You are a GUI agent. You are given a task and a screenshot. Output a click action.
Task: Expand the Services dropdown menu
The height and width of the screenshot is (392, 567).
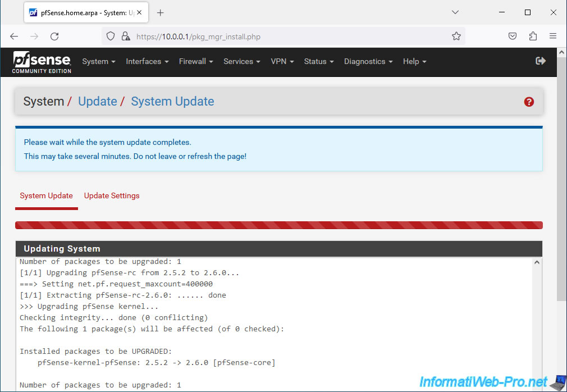pos(242,61)
